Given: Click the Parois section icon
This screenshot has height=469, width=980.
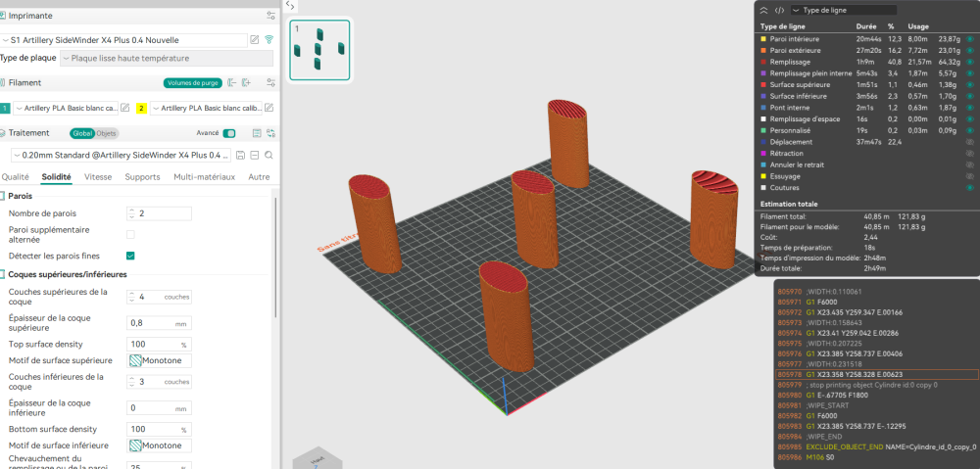Looking at the screenshot, I should pos(2,196).
